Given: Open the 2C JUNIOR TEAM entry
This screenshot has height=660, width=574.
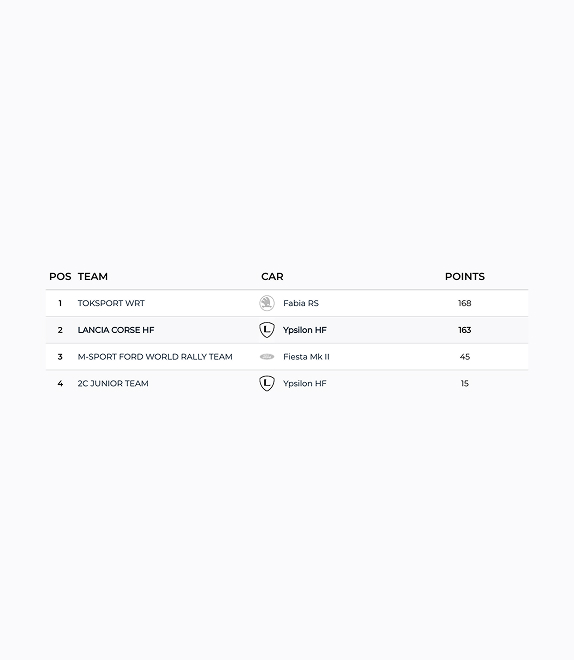Looking at the screenshot, I should pyautogui.click(x=113, y=383).
